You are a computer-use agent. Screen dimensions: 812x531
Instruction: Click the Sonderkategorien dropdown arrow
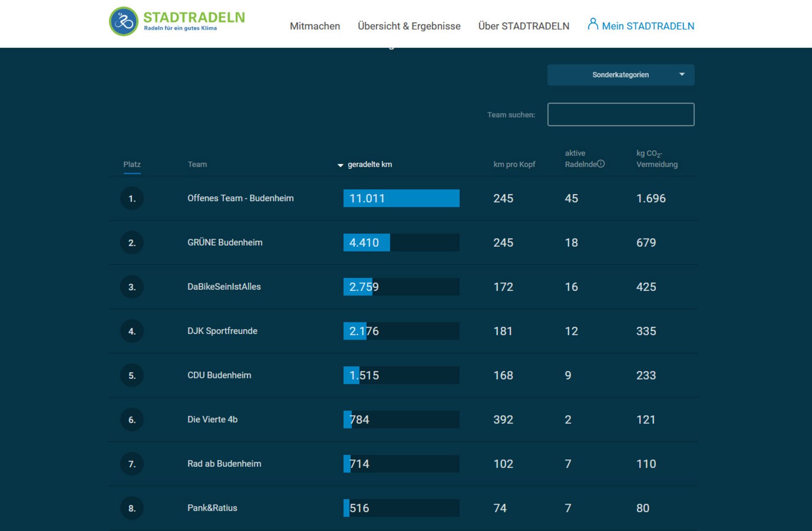pyautogui.click(x=682, y=75)
